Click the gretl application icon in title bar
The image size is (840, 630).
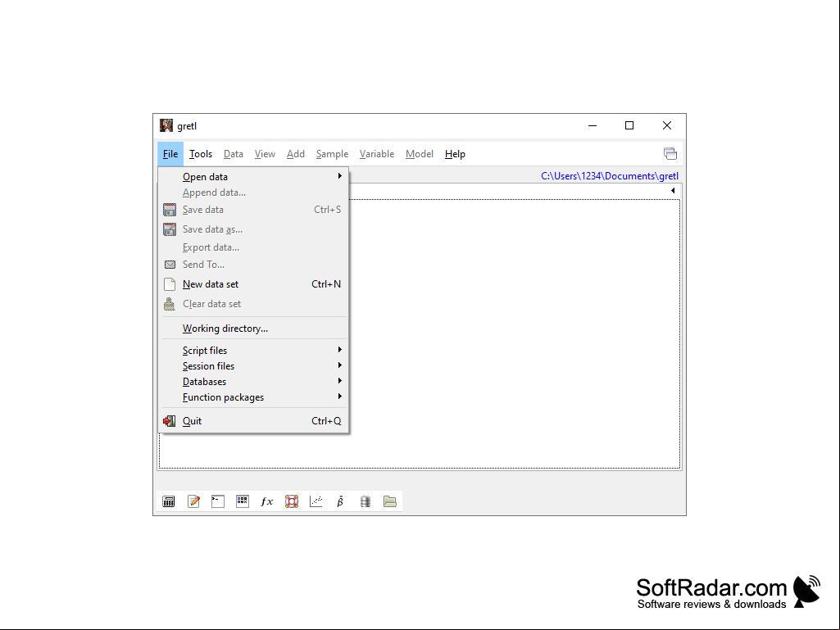[166, 125]
